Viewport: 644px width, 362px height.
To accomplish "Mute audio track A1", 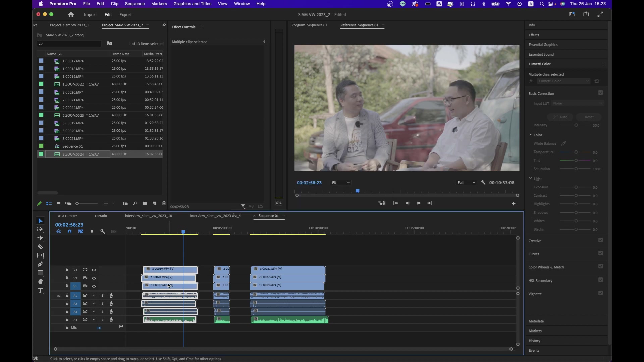I will coord(94,296).
